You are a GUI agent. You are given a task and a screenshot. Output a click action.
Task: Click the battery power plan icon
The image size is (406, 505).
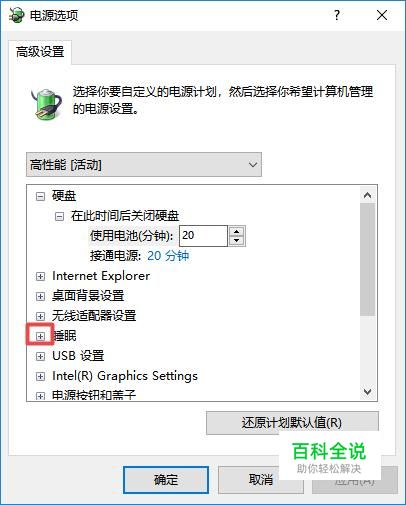coord(46,104)
